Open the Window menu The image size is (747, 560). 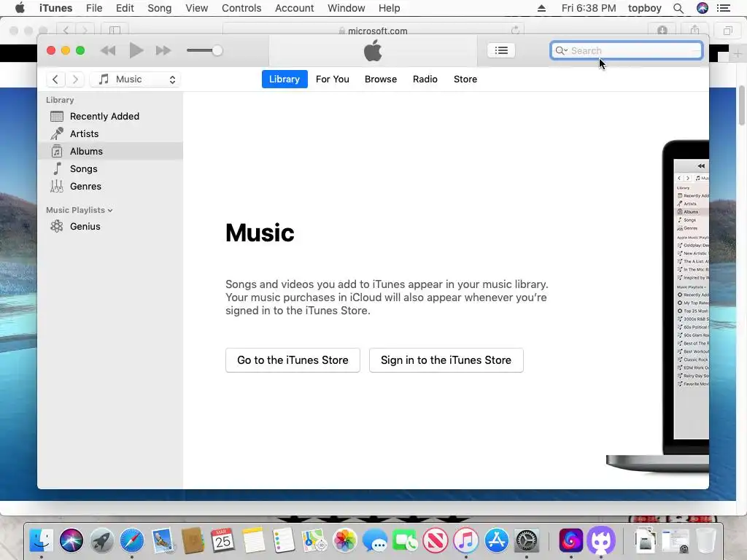[x=347, y=8]
